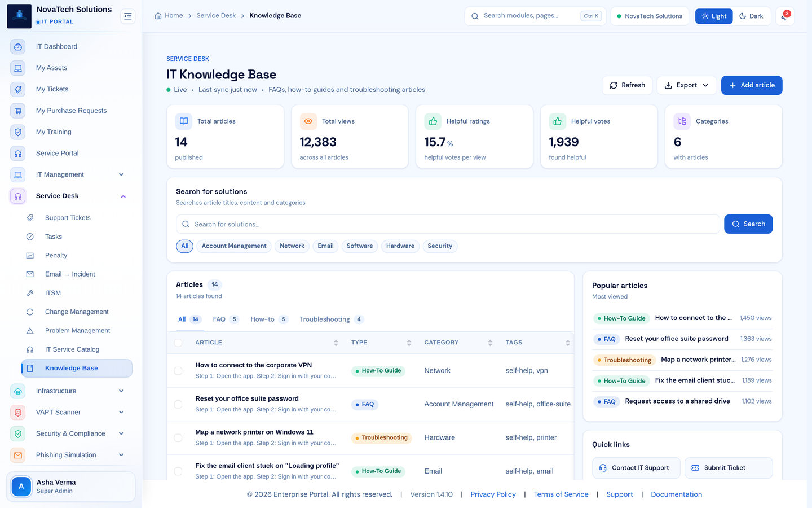Image resolution: width=812 pixels, height=508 pixels.
Task: Filter articles by the Security category chip
Action: (440, 246)
